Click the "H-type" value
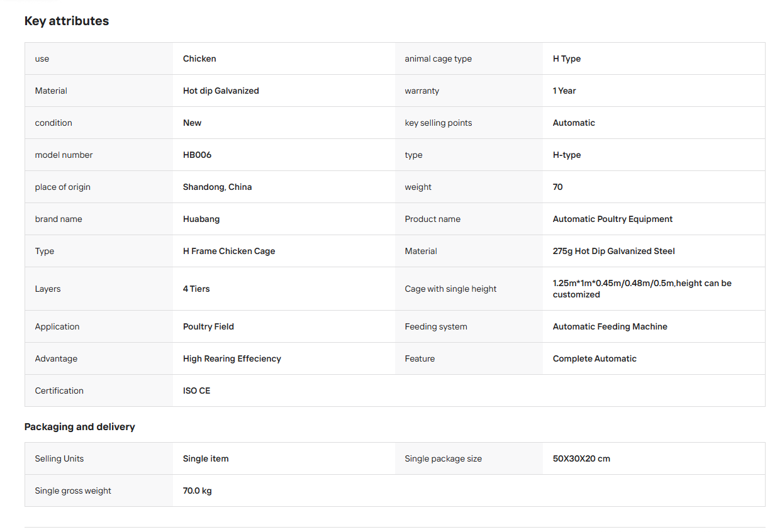770x532 pixels. [567, 155]
